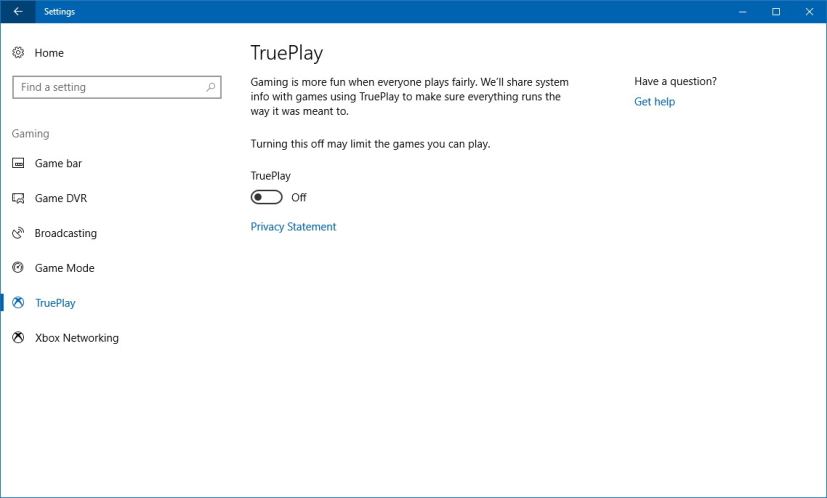Click the Broadcasting dish icon

click(x=18, y=233)
